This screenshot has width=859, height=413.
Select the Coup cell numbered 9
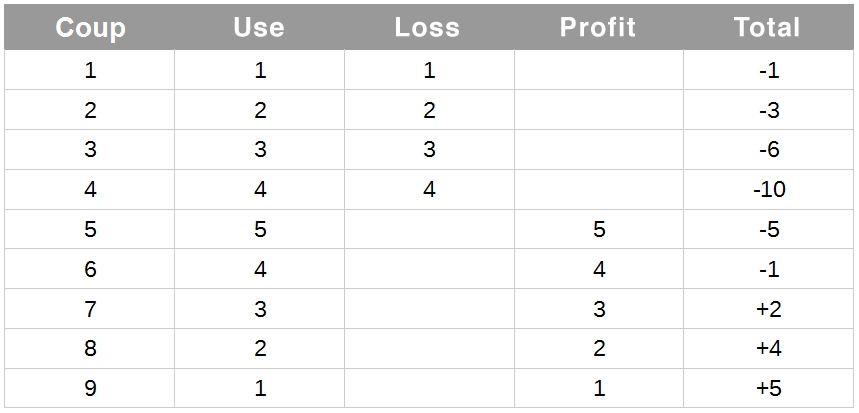tap(90, 388)
